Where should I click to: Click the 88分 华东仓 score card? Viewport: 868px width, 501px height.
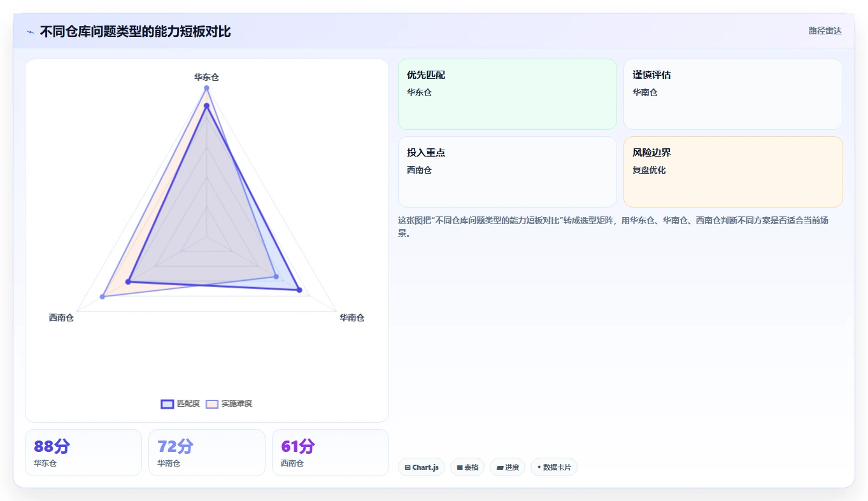(x=83, y=453)
